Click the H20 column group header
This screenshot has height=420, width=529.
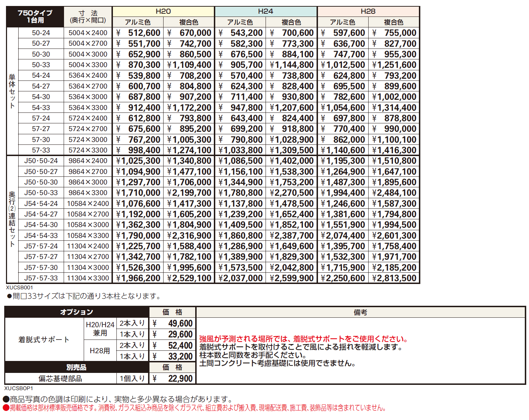(163, 11)
